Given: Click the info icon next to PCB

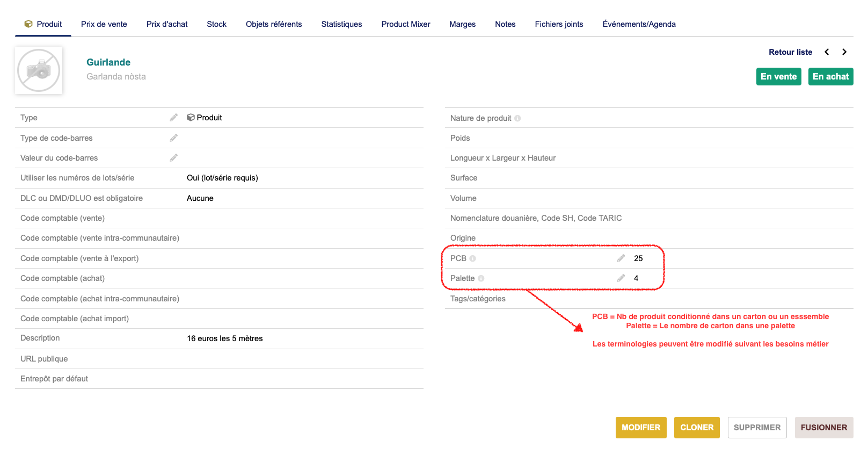Looking at the screenshot, I should click(x=473, y=258).
